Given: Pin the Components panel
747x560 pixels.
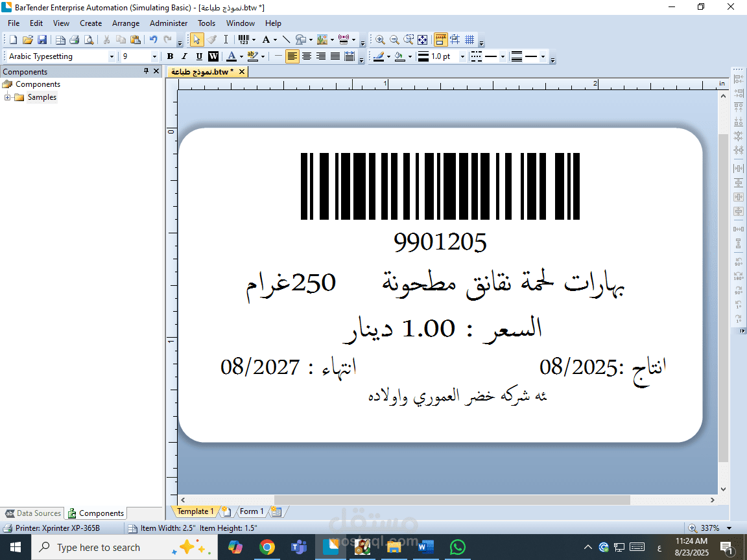Looking at the screenshot, I should click(147, 71).
